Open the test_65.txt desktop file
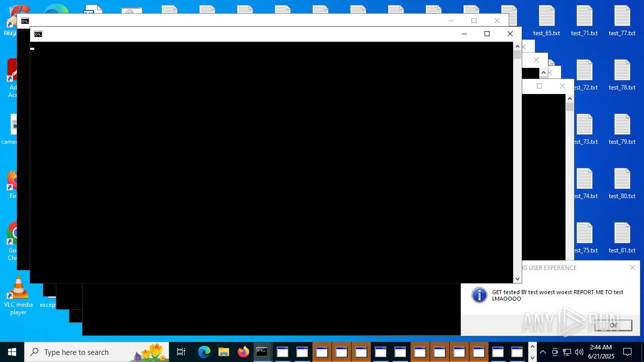This screenshot has height=362, width=644. click(x=546, y=21)
